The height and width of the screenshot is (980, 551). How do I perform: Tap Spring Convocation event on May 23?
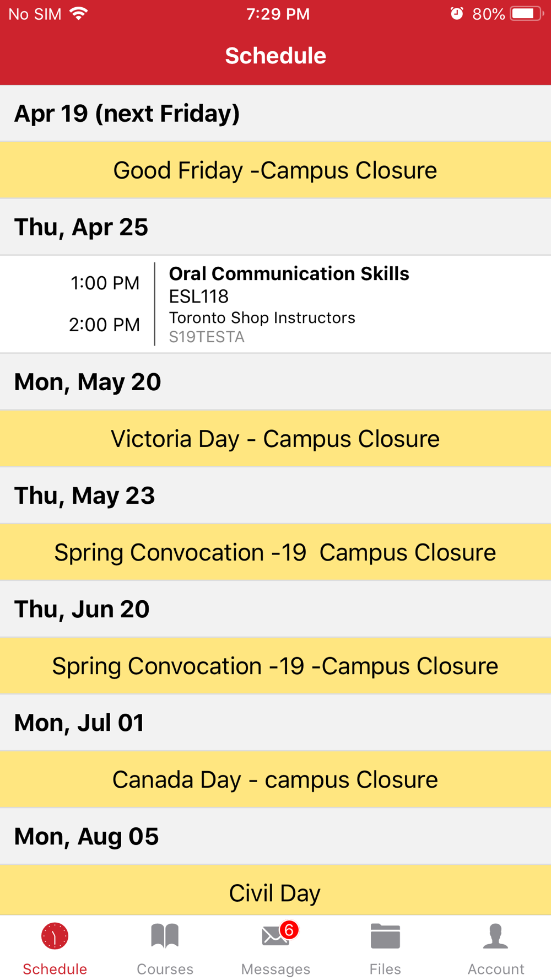point(275,552)
